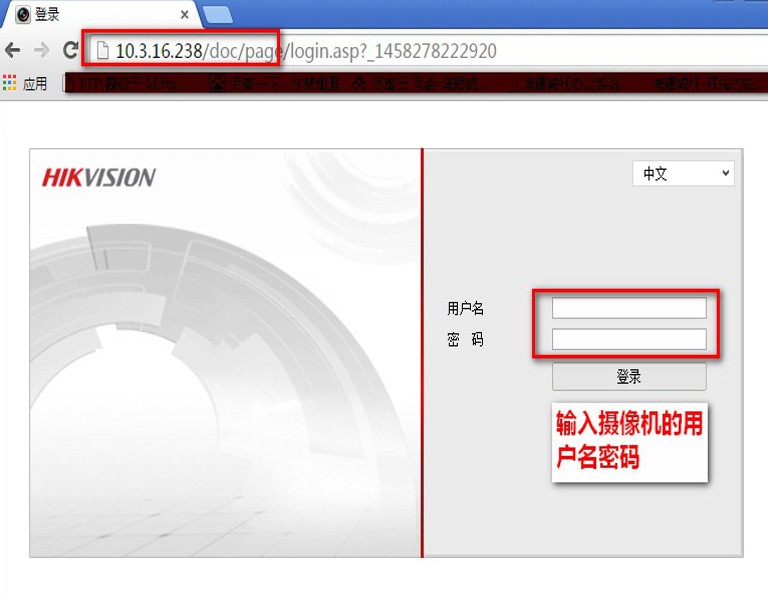The width and height of the screenshot is (768, 595).
Task: Click the 密 码 label text
Action: click(465, 339)
